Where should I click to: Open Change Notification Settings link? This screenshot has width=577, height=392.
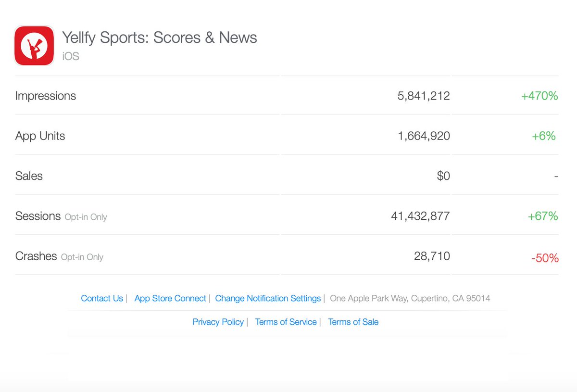pyautogui.click(x=268, y=298)
